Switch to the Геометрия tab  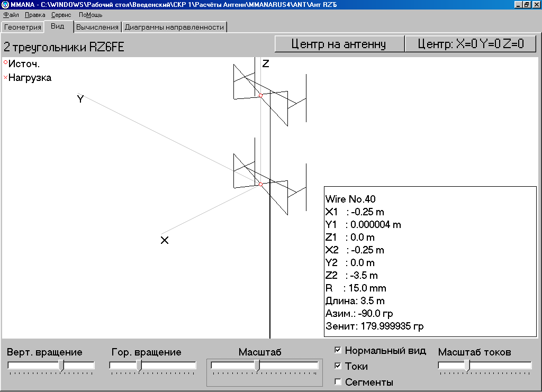coord(23,27)
